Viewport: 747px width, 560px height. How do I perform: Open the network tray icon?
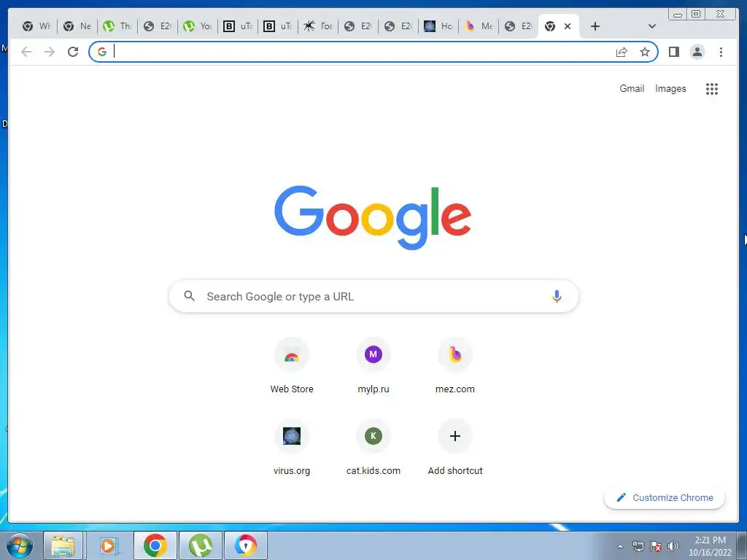[x=638, y=546]
